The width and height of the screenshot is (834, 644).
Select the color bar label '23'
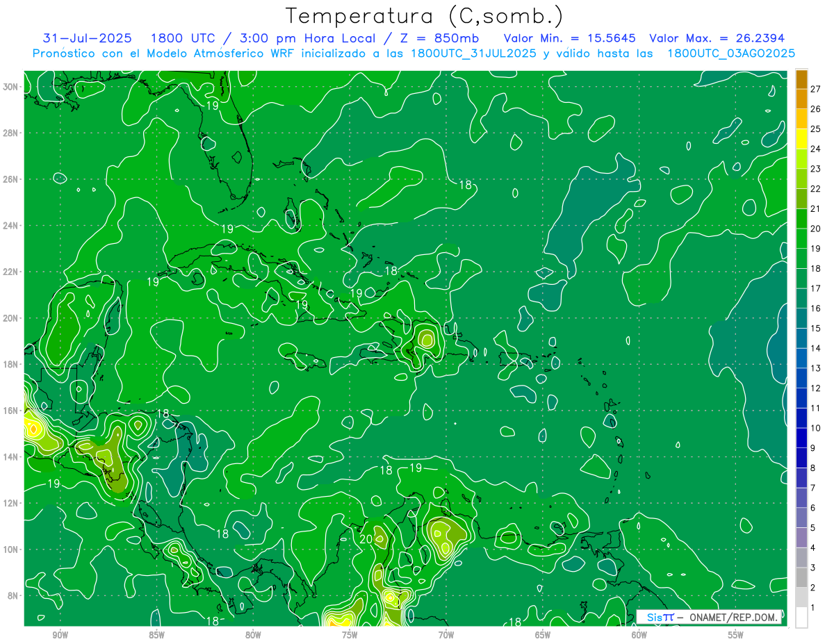click(816, 169)
